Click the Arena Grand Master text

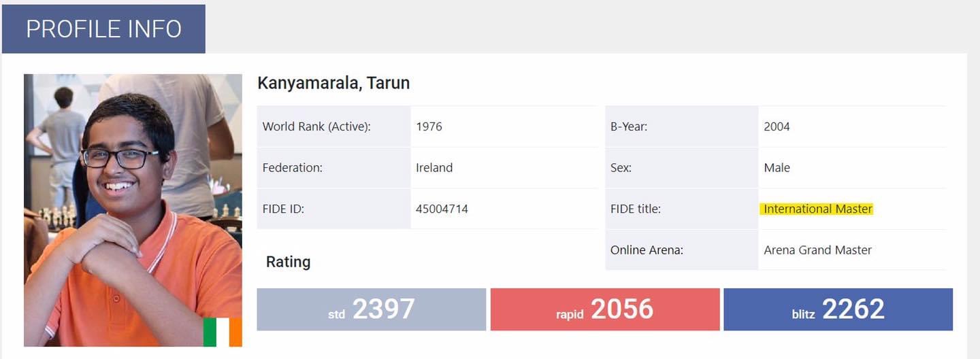[x=817, y=250]
